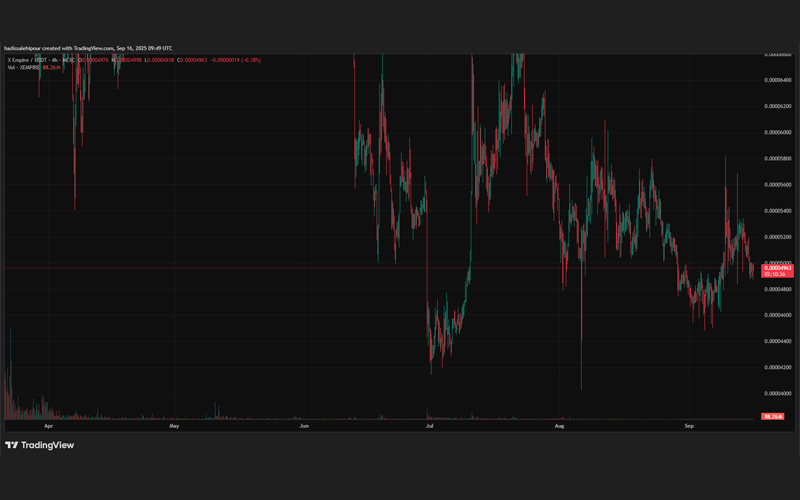The image size is (800, 500).
Task: Click the 0.00005800 price axis label
Action: [x=778, y=159]
